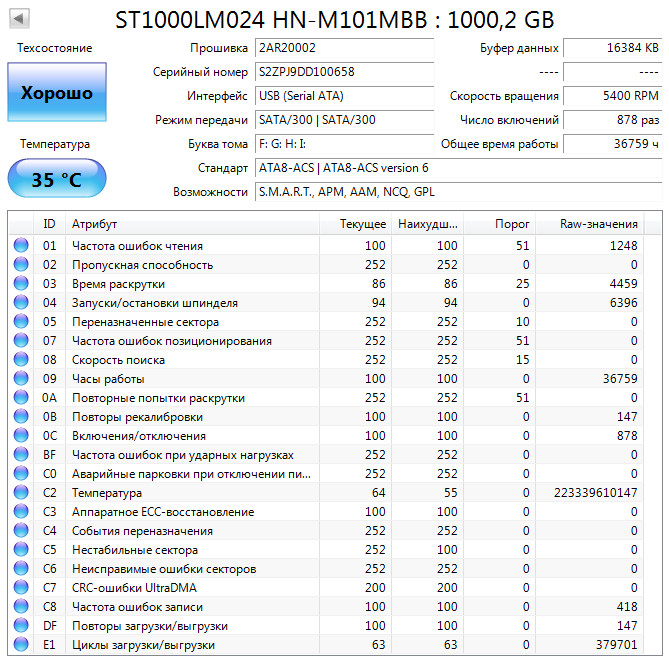
Task: Click the disk title ST1000LM024 HN-M101MBB
Action: click(x=334, y=20)
